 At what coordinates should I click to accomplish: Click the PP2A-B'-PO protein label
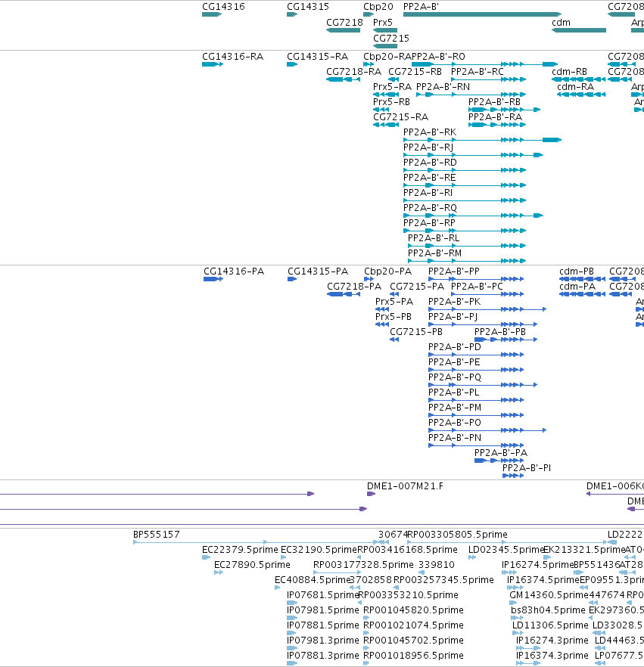pyautogui.click(x=455, y=423)
